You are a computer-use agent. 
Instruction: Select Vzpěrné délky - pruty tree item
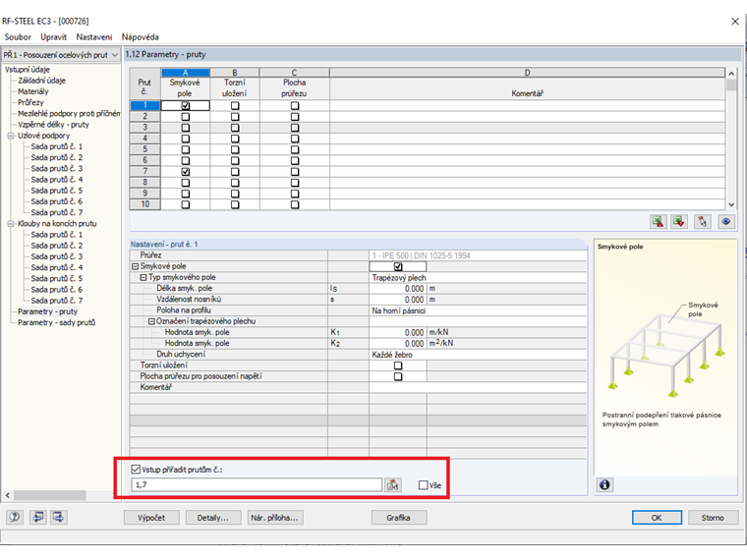[53, 125]
